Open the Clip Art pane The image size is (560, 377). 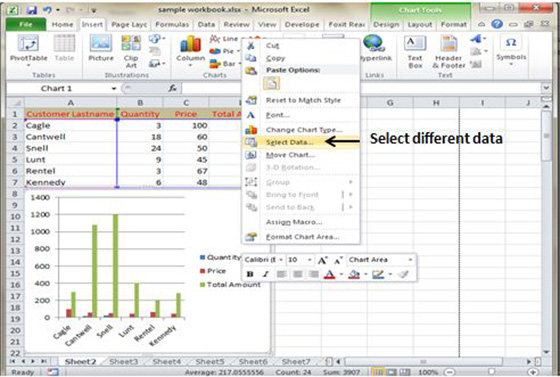pyautogui.click(x=131, y=51)
